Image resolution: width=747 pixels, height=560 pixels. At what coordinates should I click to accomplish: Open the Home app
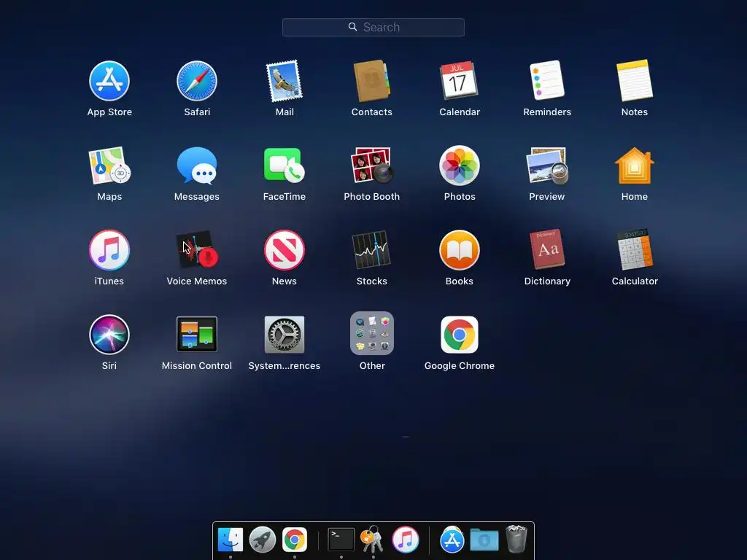tap(634, 166)
